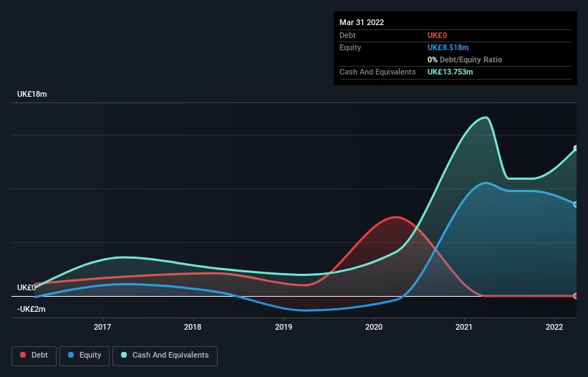Click the Equity row label in tooltip
The image size is (588, 377).
click(350, 47)
